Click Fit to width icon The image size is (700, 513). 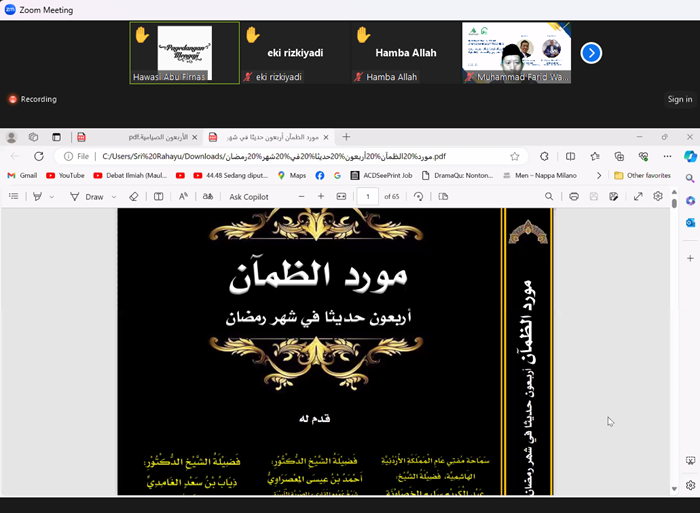tap(342, 196)
